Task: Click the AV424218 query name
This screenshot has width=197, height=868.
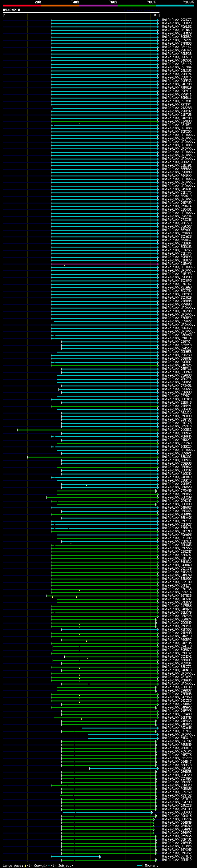Action: pyautogui.click(x=11, y=10)
